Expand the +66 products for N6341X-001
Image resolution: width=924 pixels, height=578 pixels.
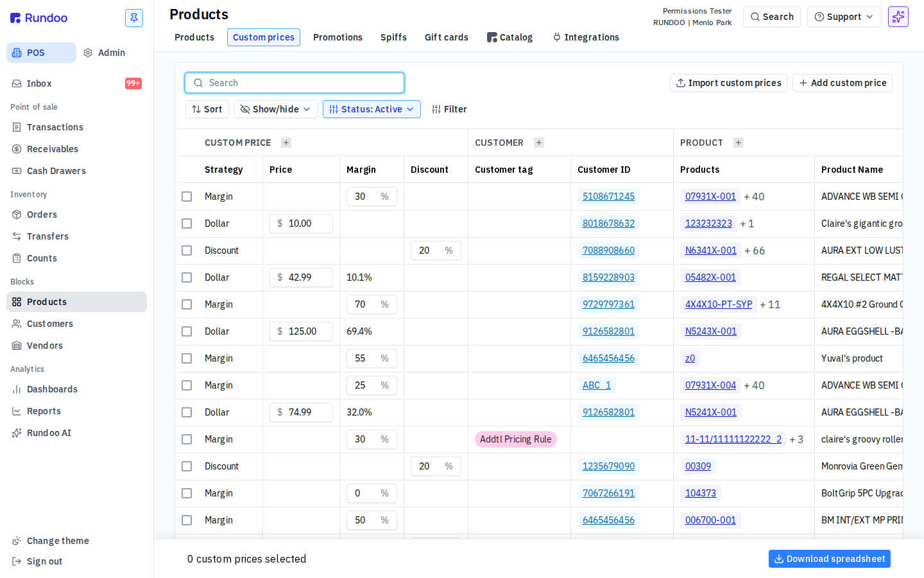point(755,250)
